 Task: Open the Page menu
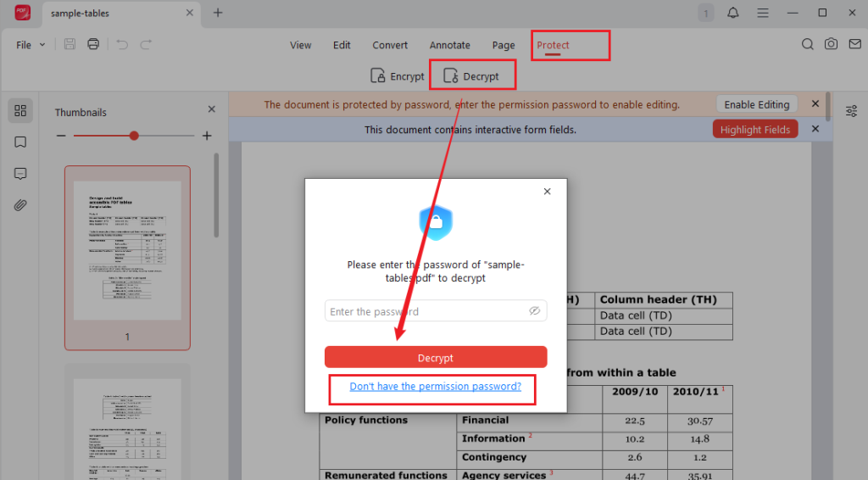point(504,45)
